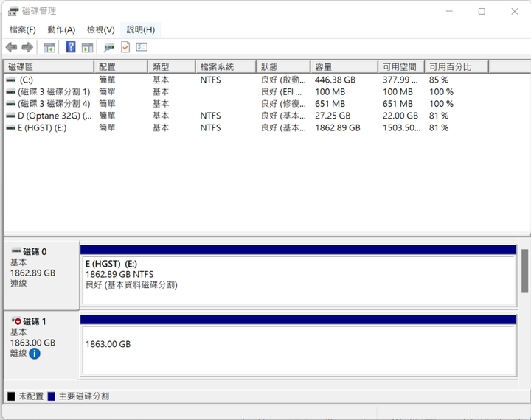Click the blue 主要磁碟分割 legend swatch

point(51,396)
